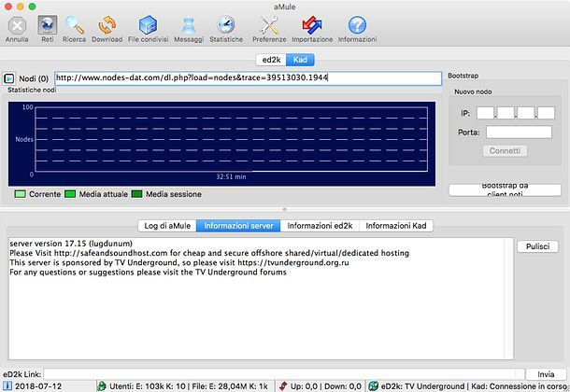Click the globe connection status icon

click(373, 386)
